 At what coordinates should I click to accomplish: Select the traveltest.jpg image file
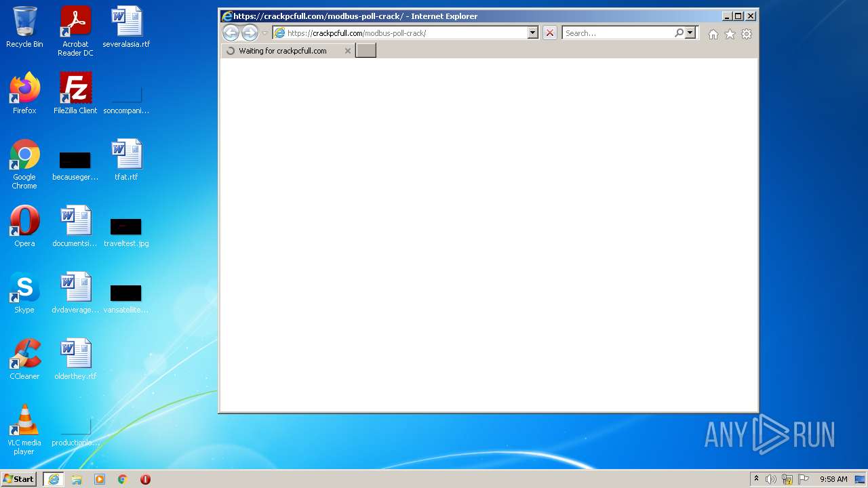(126, 232)
